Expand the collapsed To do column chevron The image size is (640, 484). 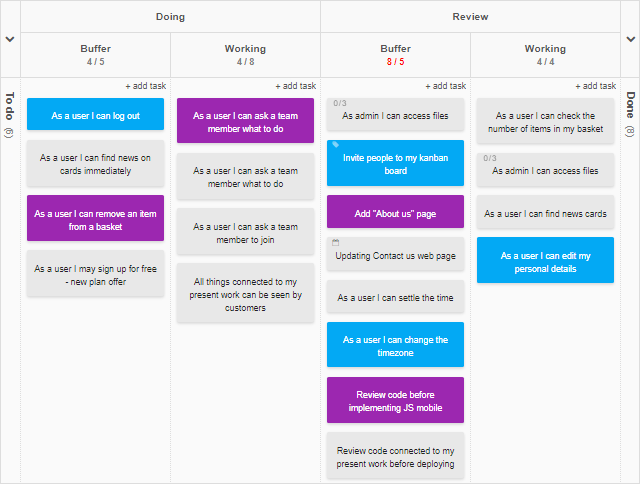point(10,39)
